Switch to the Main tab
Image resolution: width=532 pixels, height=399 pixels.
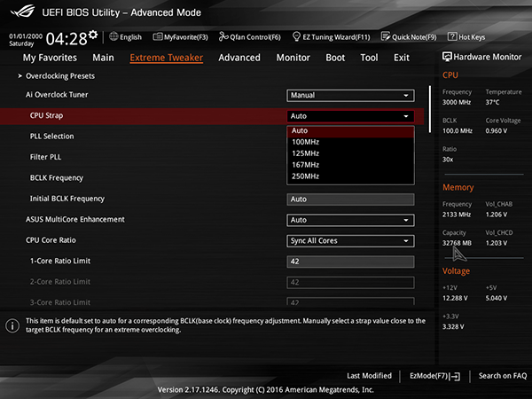(103, 58)
